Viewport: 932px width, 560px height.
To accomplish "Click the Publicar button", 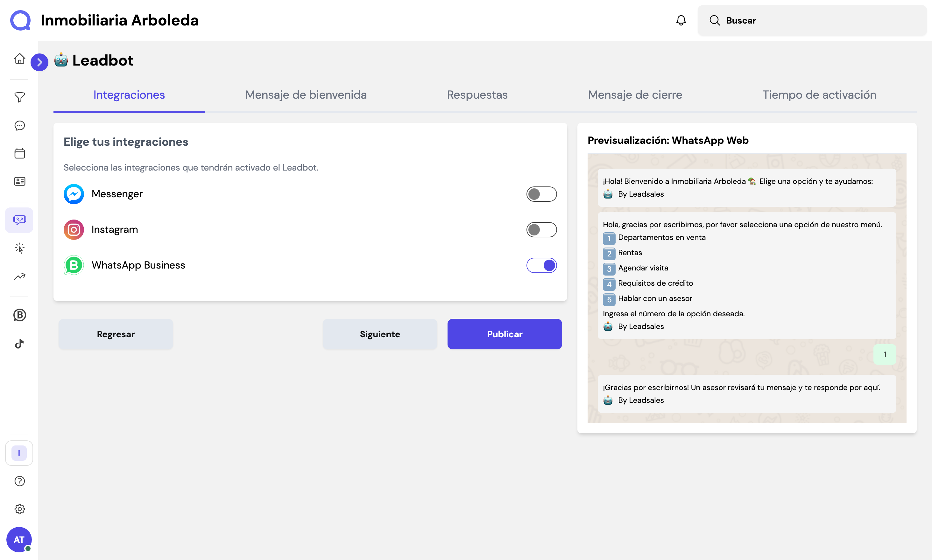I will pos(505,334).
